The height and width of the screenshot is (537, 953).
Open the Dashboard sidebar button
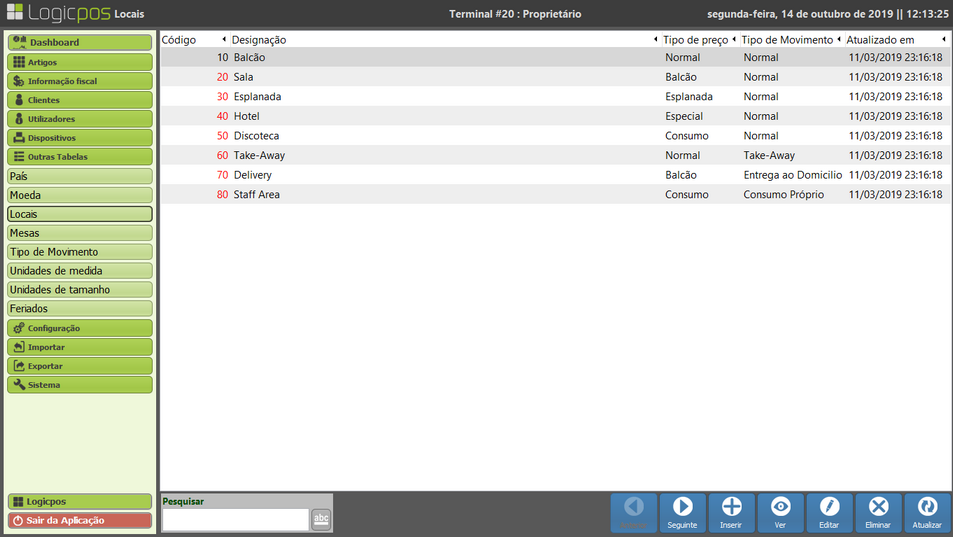click(80, 43)
